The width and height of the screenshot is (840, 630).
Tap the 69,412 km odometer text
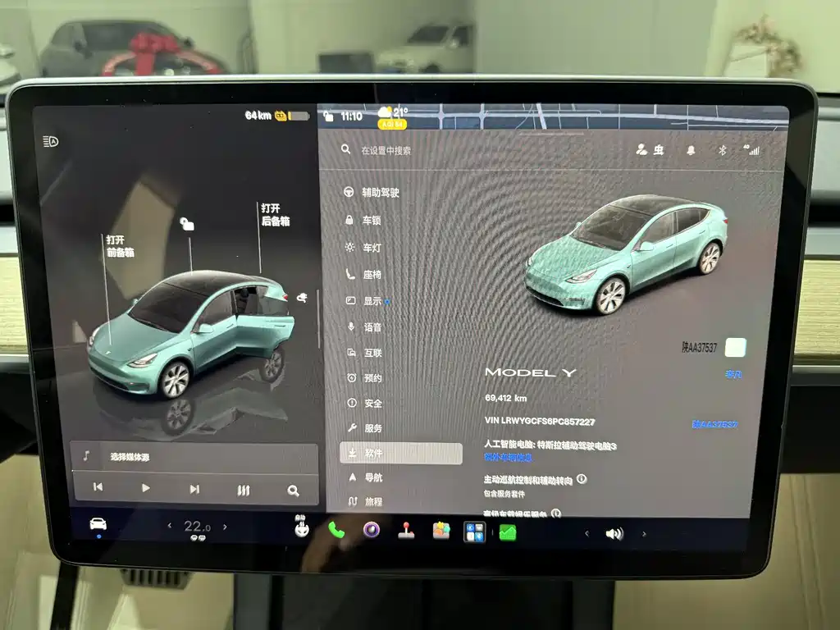[505, 398]
